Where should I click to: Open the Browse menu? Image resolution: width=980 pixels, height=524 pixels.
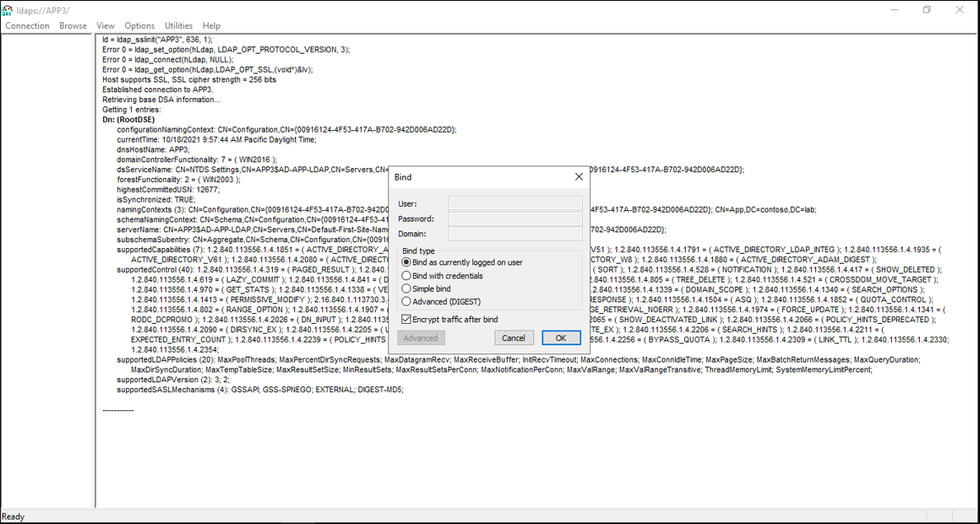click(x=73, y=26)
